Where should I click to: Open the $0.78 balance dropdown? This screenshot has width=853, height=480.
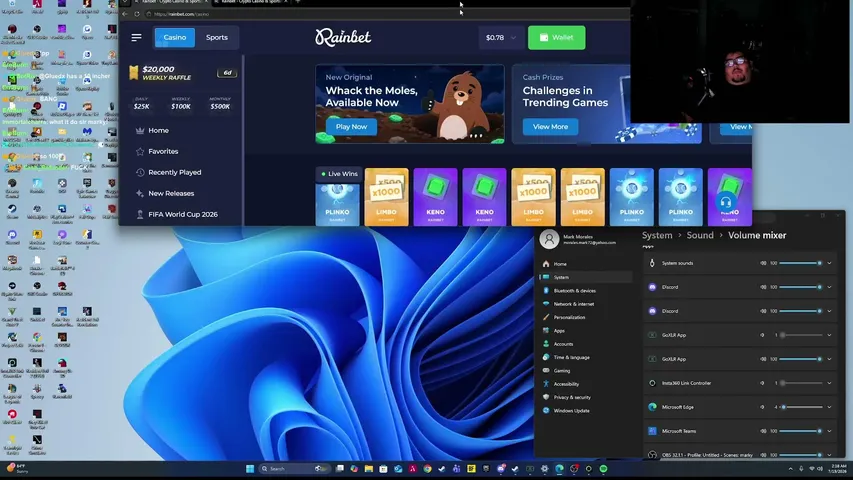501,38
